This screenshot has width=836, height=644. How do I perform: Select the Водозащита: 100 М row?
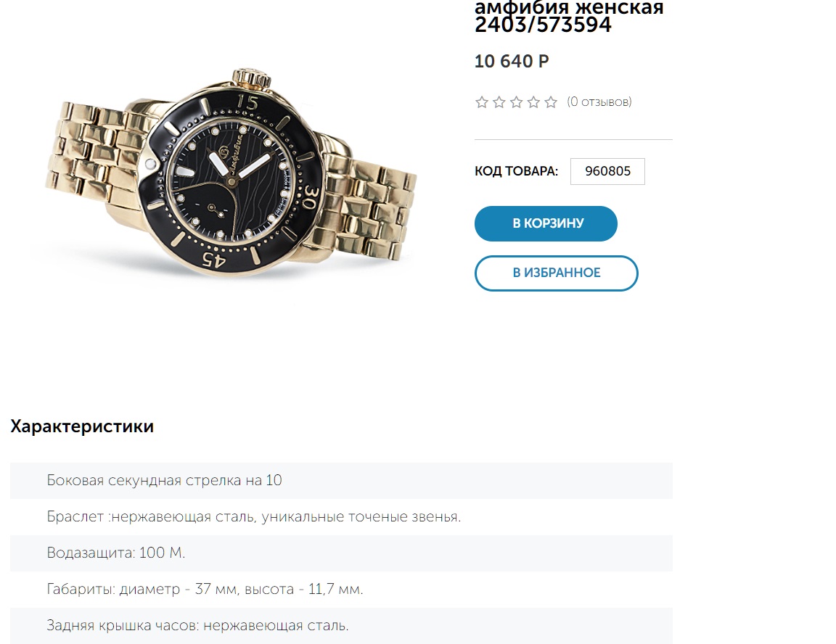click(341, 553)
